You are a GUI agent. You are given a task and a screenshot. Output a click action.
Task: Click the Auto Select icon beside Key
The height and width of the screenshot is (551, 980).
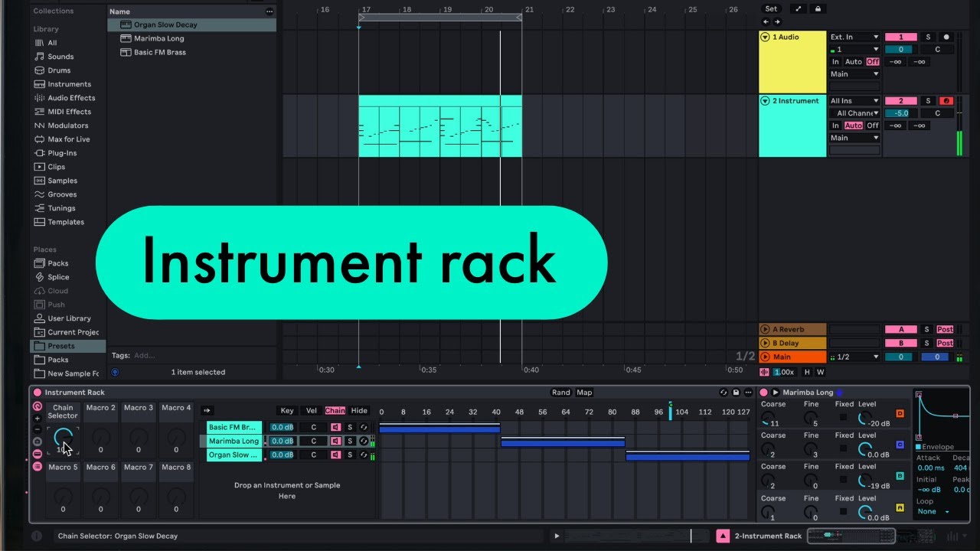207,411
